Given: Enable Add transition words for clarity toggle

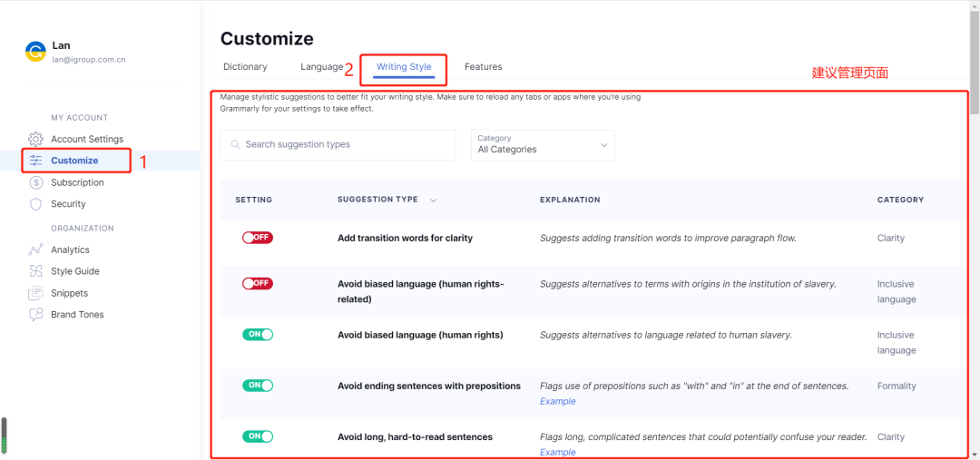Looking at the screenshot, I should [x=257, y=238].
